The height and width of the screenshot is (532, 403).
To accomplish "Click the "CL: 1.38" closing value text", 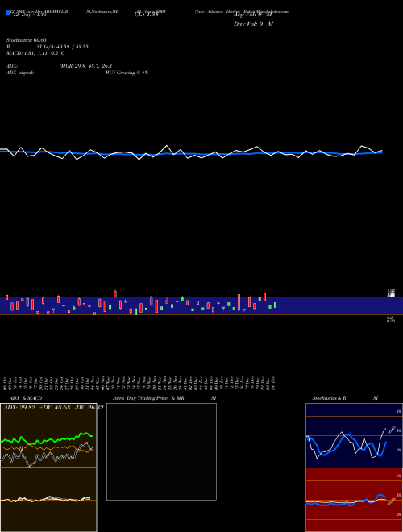I will 147,15.
